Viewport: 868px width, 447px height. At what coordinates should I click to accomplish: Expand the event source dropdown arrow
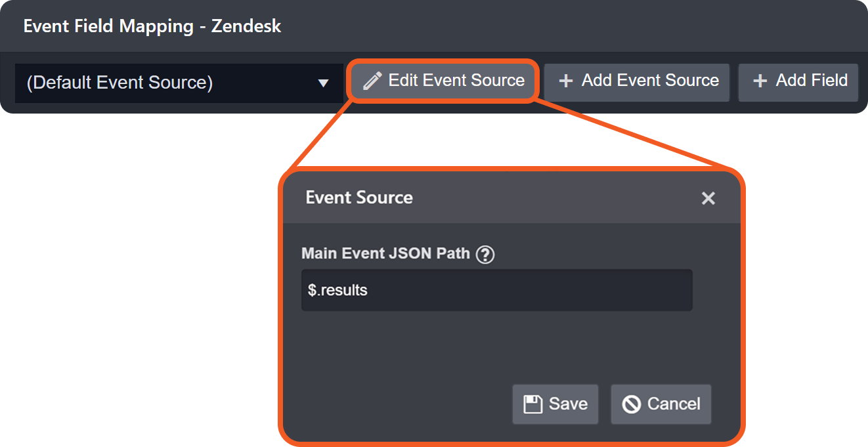click(323, 83)
